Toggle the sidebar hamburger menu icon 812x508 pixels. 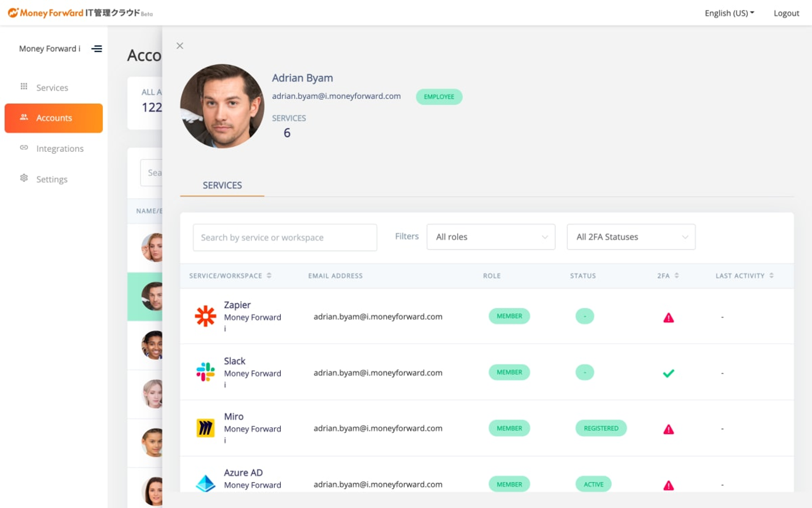[x=97, y=49]
